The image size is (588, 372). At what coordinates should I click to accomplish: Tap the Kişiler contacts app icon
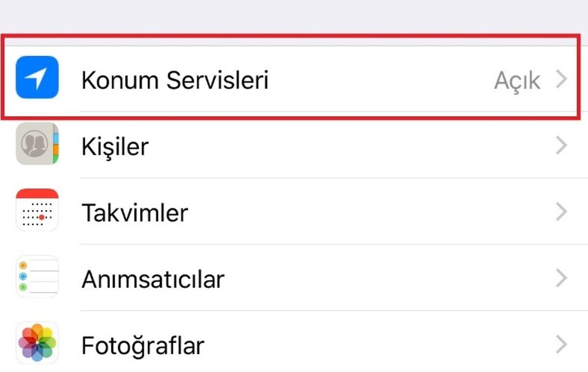coord(37,145)
